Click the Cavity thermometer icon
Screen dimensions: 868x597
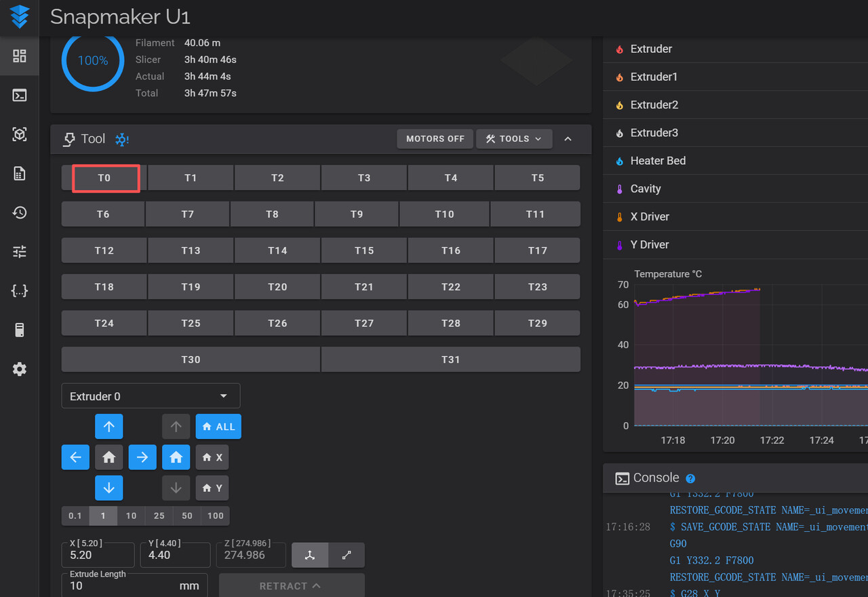point(619,189)
